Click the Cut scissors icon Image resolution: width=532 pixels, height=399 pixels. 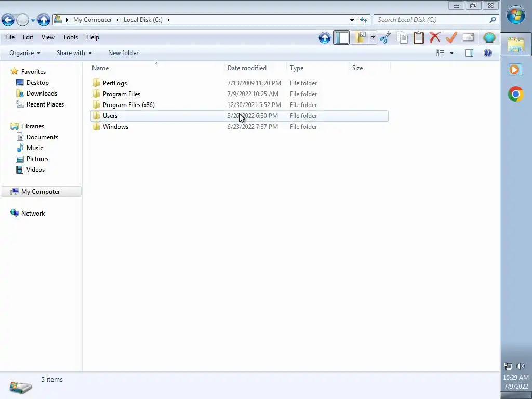tap(385, 37)
